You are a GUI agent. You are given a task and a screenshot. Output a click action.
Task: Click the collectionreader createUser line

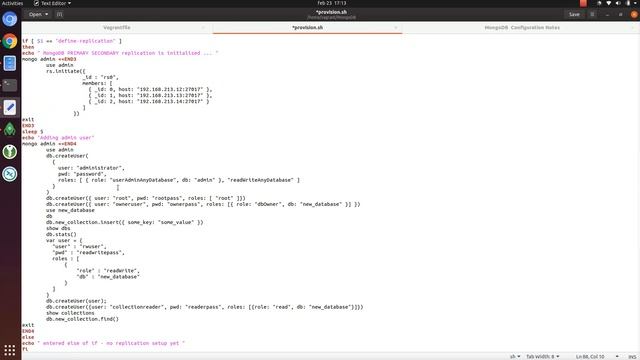click(204, 307)
